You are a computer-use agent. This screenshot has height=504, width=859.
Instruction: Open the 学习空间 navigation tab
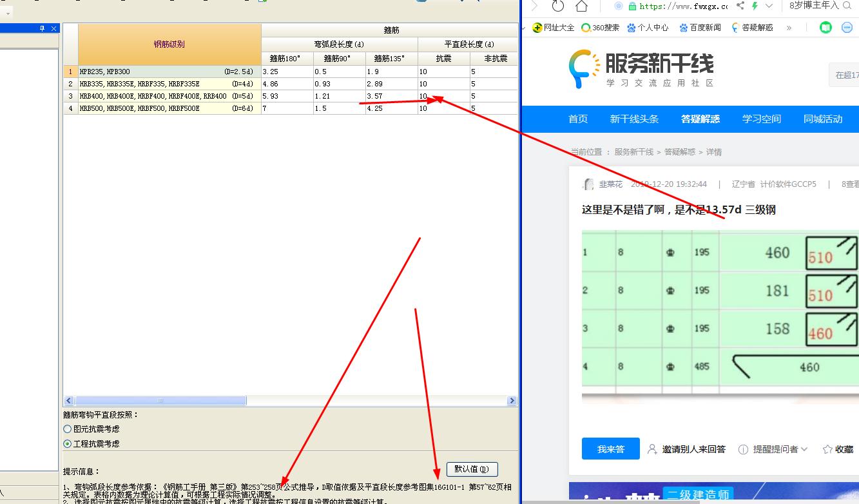[762, 119]
